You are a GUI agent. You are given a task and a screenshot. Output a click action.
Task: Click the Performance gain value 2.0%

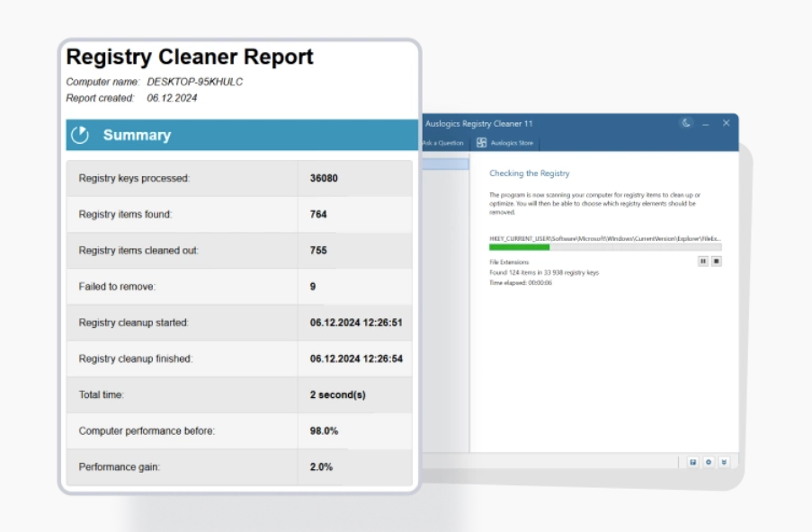click(324, 466)
